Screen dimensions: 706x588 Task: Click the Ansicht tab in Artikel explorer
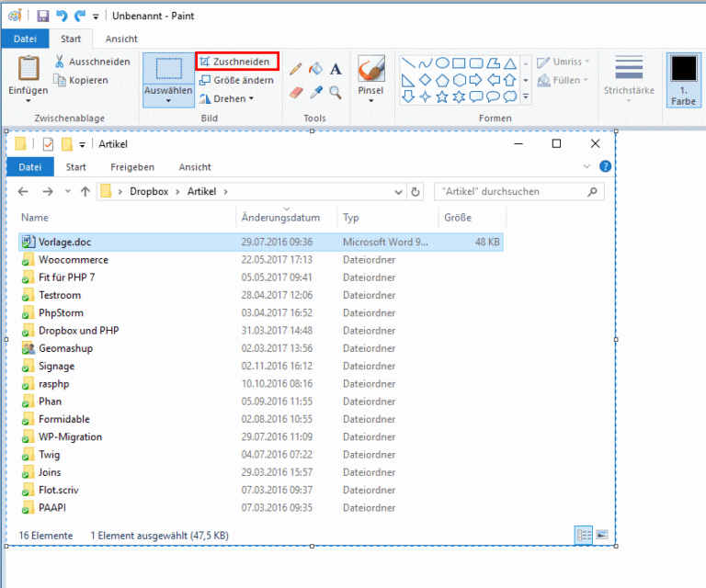[195, 167]
